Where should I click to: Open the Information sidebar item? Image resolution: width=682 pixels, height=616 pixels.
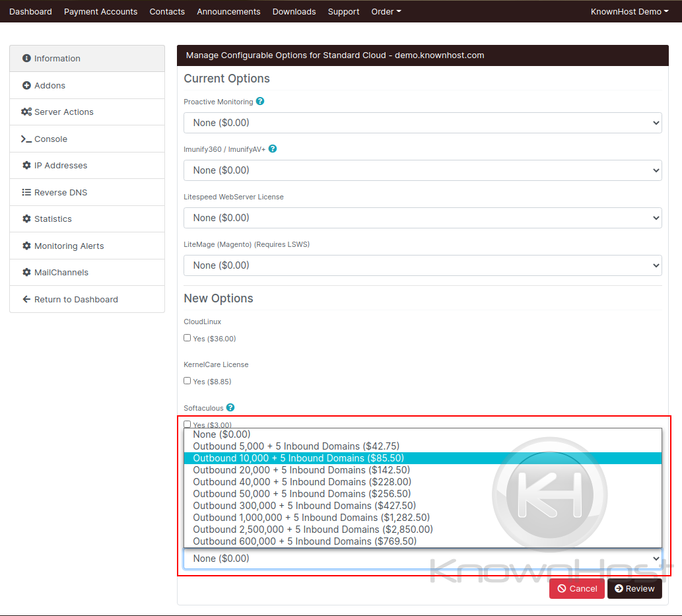point(87,58)
